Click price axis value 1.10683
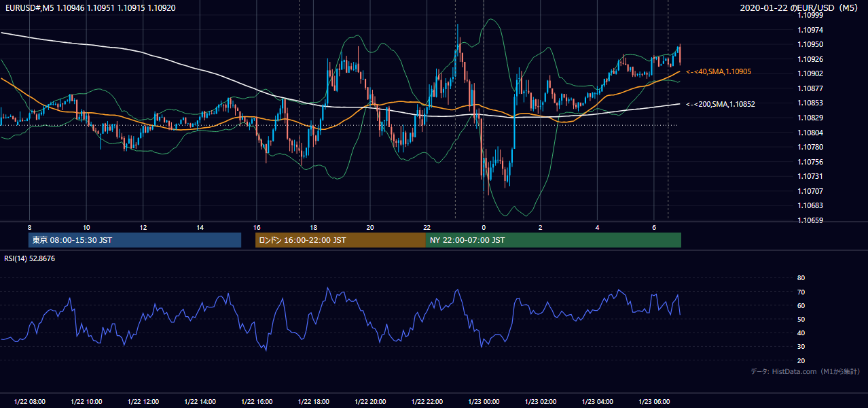The height and width of the screenshot is (408, 868). (811, 205)
